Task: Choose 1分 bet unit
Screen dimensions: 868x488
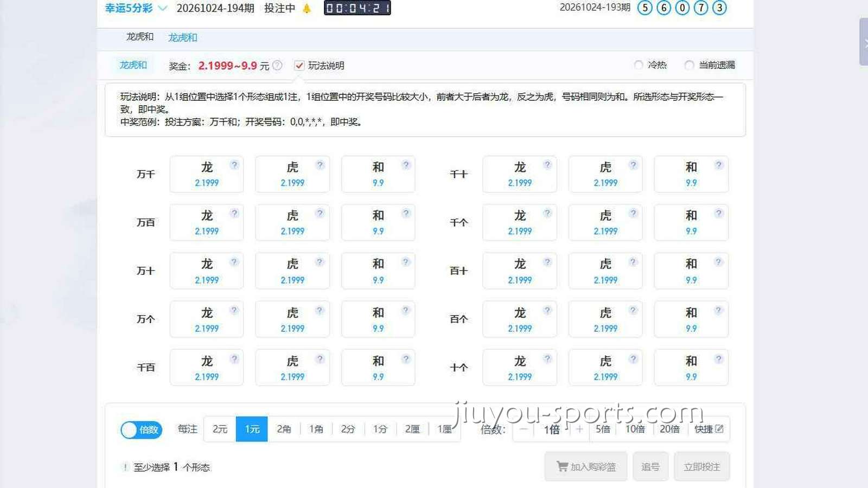Action: pos(380,429)
